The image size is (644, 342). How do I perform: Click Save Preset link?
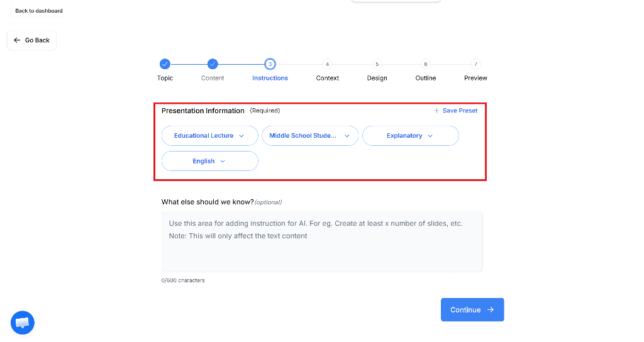pyautogui.click(x=460, y=111)
